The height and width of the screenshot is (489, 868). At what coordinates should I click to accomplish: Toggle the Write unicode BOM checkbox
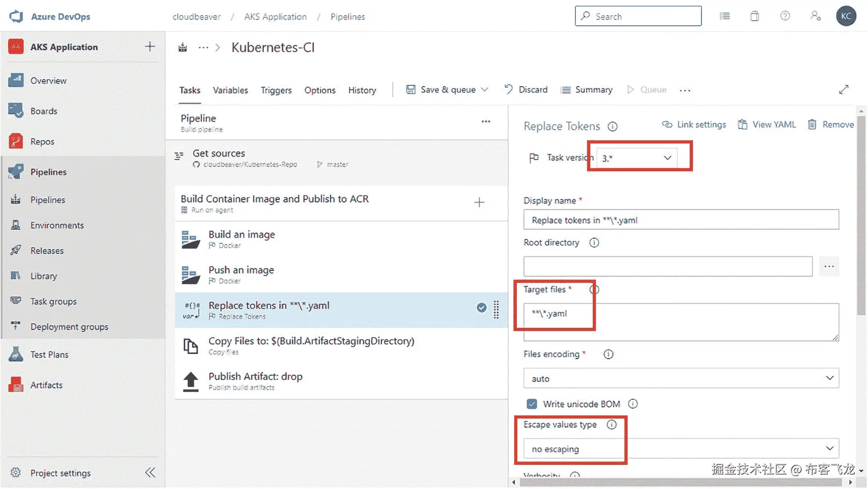532,404
